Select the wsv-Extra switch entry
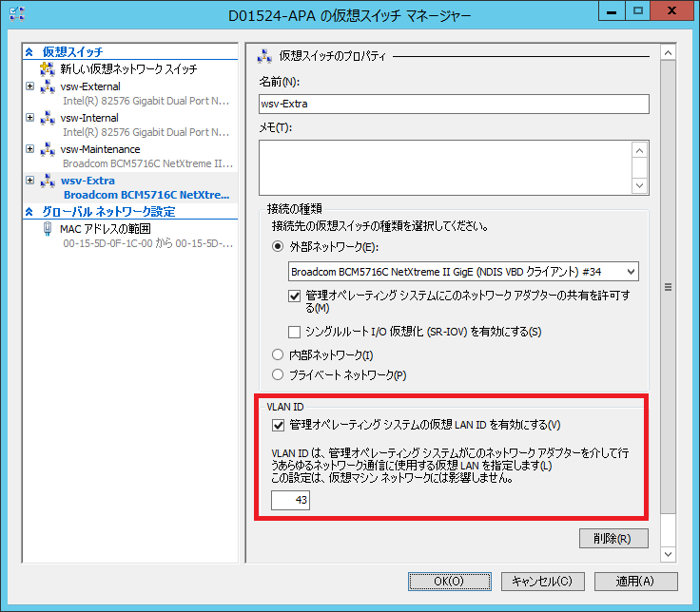Image resolution: width=700 pixels, height=612 pixels. pos(87,181)
